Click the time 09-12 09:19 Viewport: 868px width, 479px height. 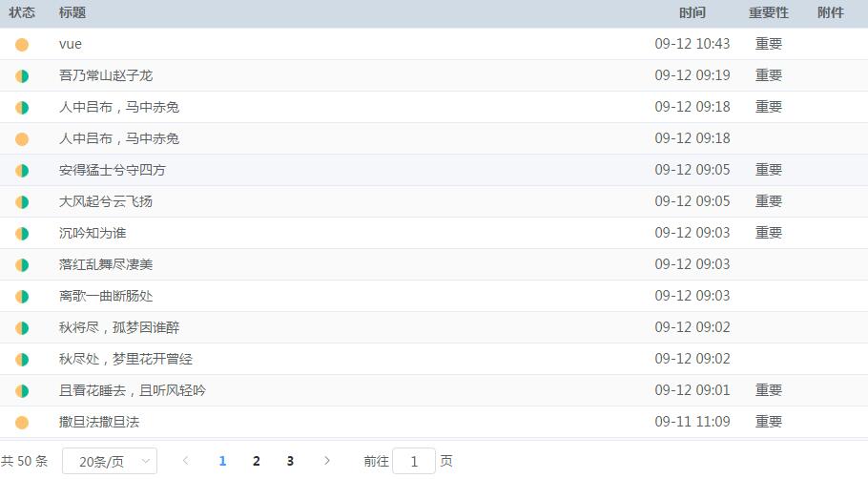(692, 75)
